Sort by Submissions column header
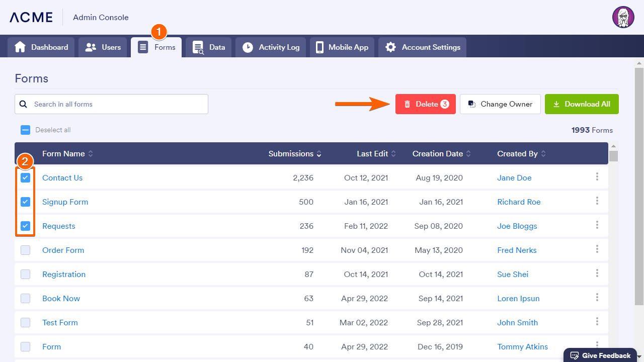644x362 pixels. coord(295,154)
